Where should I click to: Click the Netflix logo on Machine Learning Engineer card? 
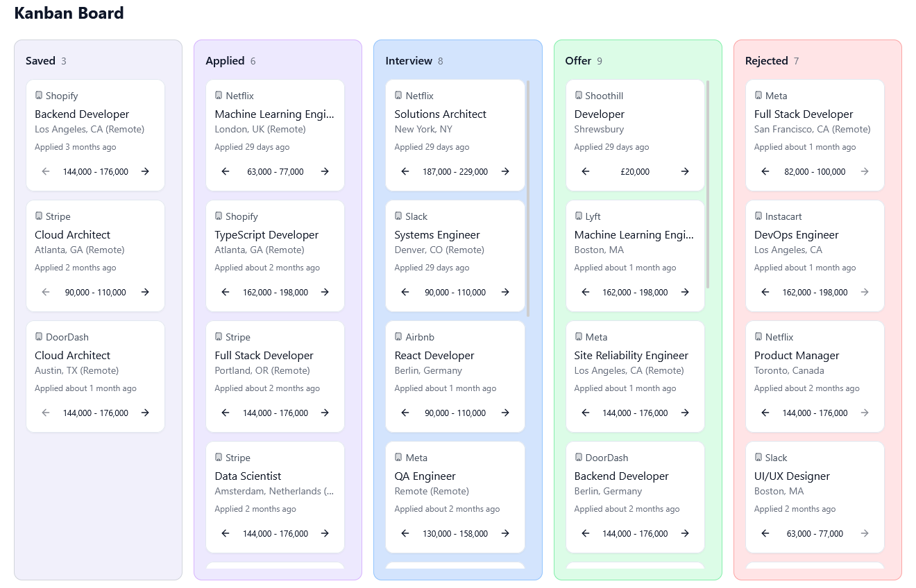tap(218, 94)
